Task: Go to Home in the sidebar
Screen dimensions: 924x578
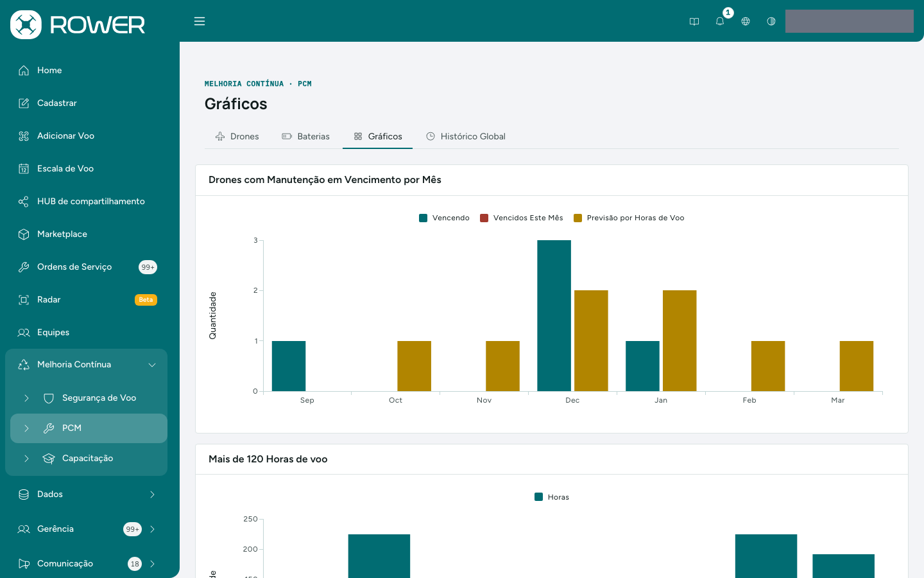Action: tap(49, 71)
